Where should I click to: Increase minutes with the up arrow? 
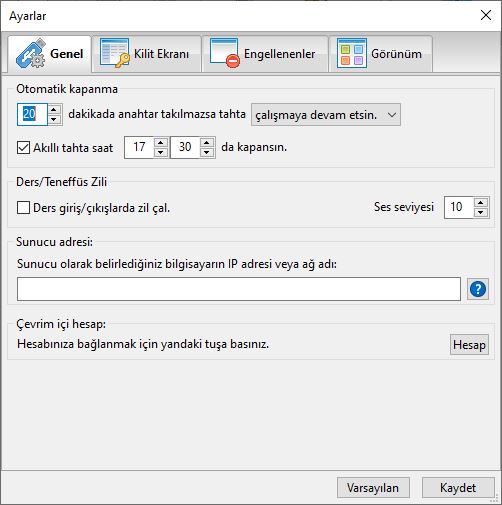tap(54, 109)
